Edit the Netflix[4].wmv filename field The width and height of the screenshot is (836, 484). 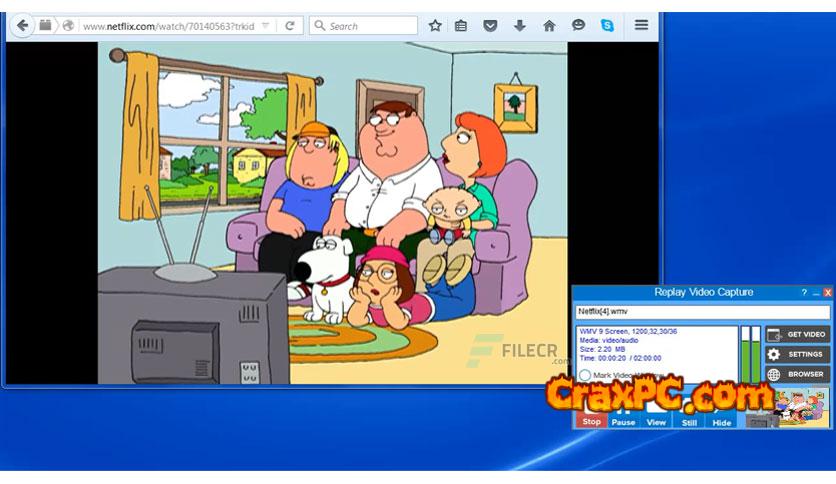pos(702,312)
